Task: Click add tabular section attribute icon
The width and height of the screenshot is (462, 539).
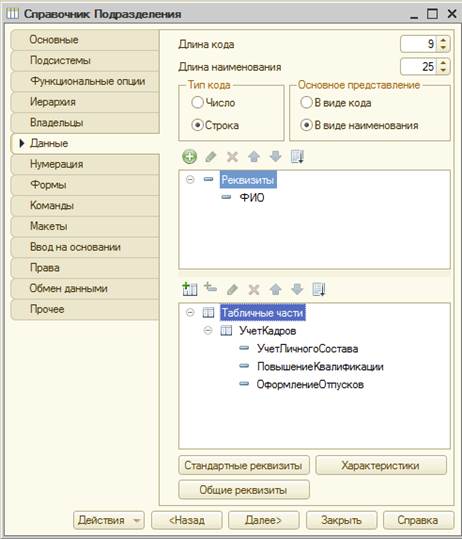Action: (210, 287)
